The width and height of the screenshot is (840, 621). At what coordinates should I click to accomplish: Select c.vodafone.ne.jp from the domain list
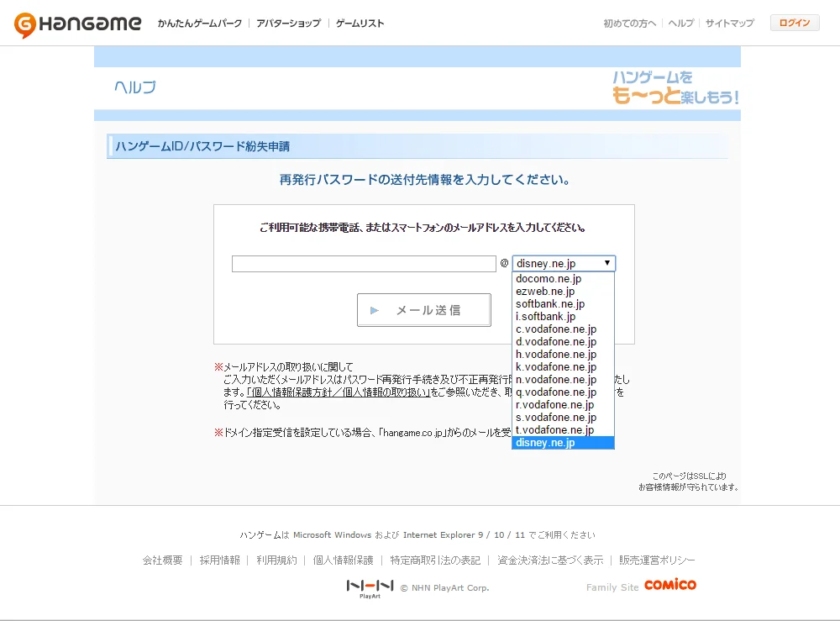[x=563, y=329]
